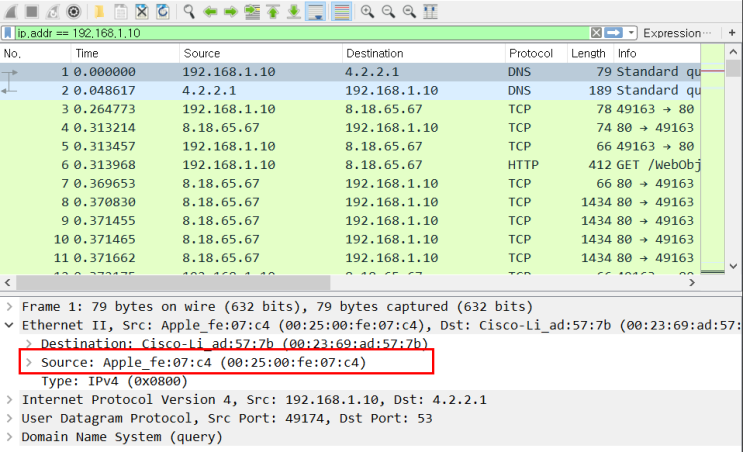This screenshot has width=743, height=452.
Task: Sort packets by Time column
Action: 125,54
